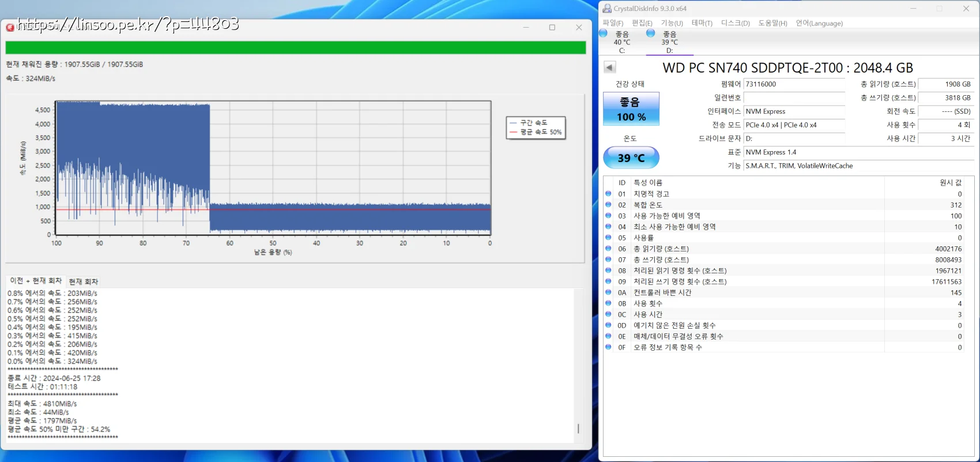Click the status dot for 0E 매체/데이터 무결성 오류
The width and height of the screenshot is (980, 462).
click(x=608, y=336)
